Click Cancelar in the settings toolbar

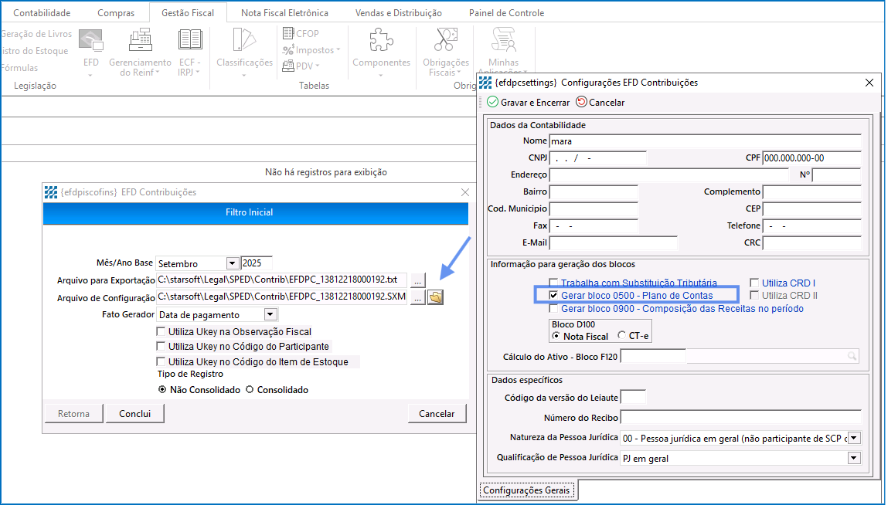click(x=582, y=102)
